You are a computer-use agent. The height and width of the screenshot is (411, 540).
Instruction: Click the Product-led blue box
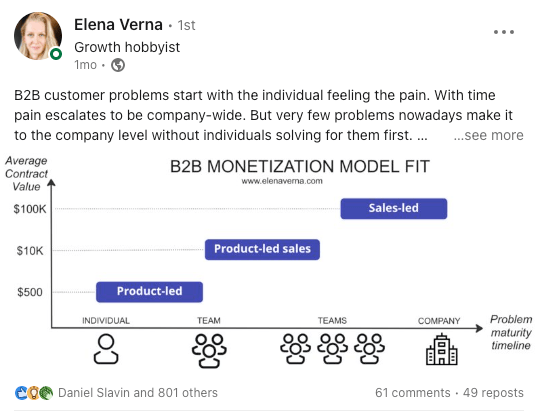tap(149, 292)
